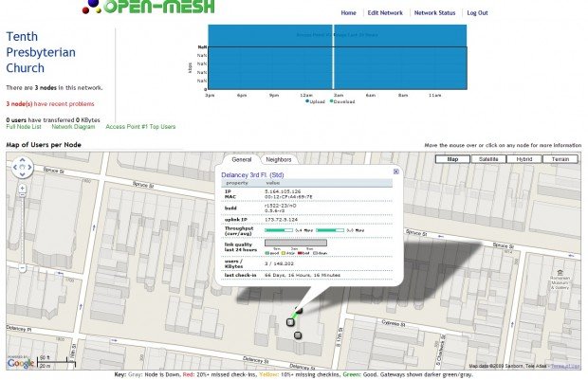Select the lowest node marker on the map
The width and height of the screenshot is (588, 380).
click(298, 335)
